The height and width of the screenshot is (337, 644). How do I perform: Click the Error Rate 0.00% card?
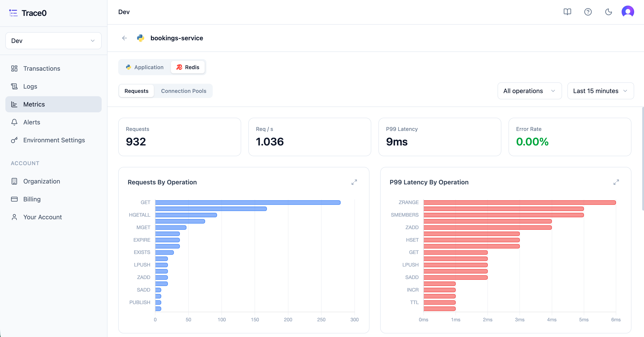[570, 137]
